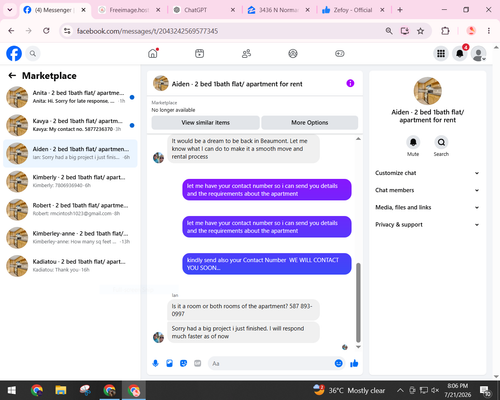Click the browser reload button

pos(46,31)
